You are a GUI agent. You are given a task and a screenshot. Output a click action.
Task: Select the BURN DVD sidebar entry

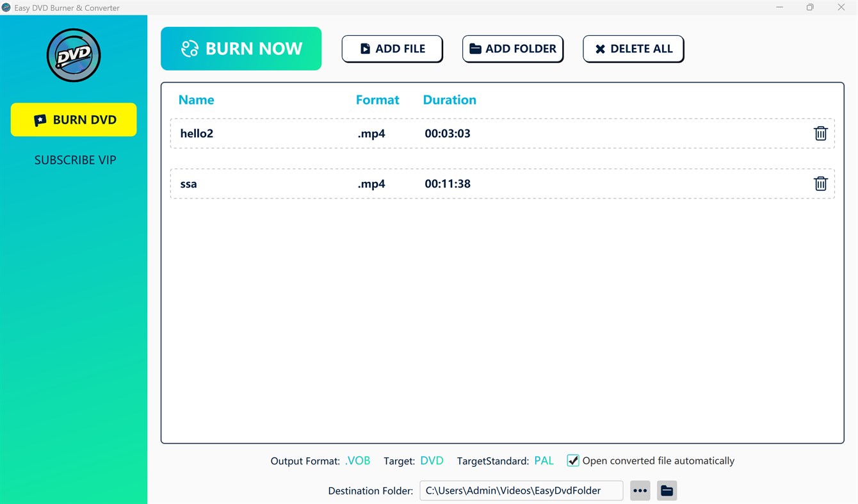tap(73, 119)
